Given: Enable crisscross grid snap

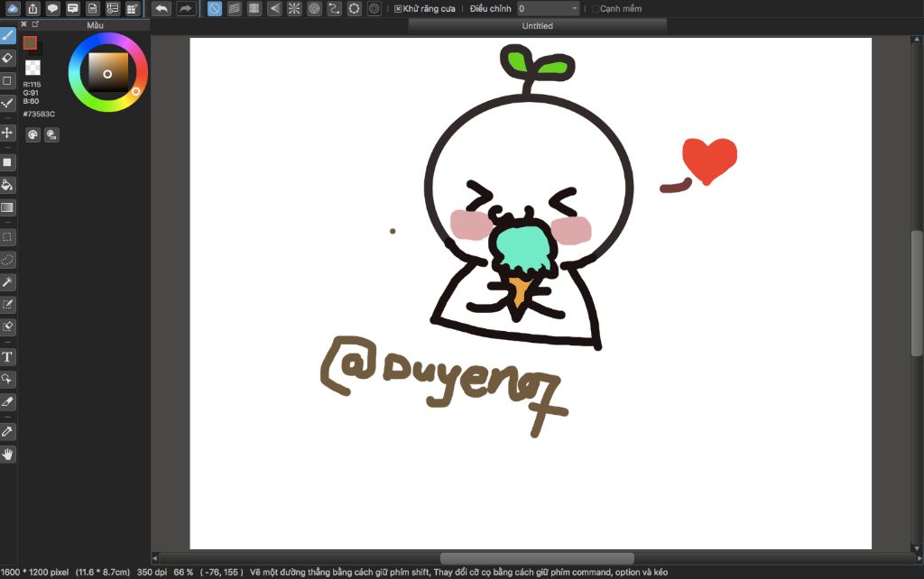Looking at the screenshot, I should tap(254, 8).
